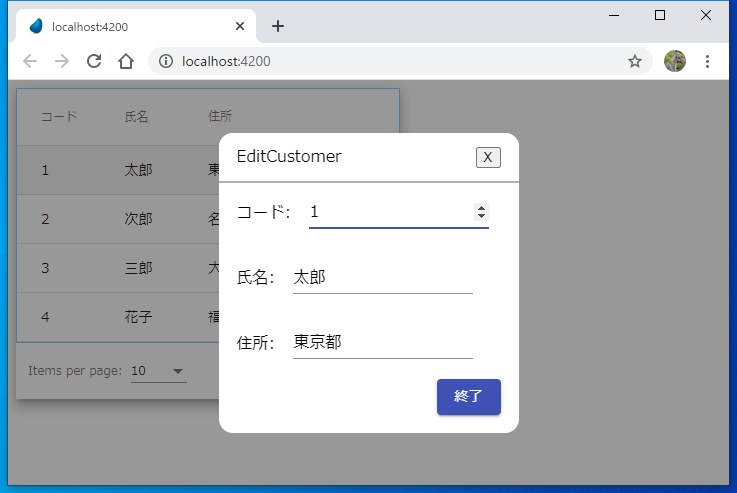Screen dimensions: 737x493
Task: Bookmark this page with the star icon
Action: click(x=634, y=61)
